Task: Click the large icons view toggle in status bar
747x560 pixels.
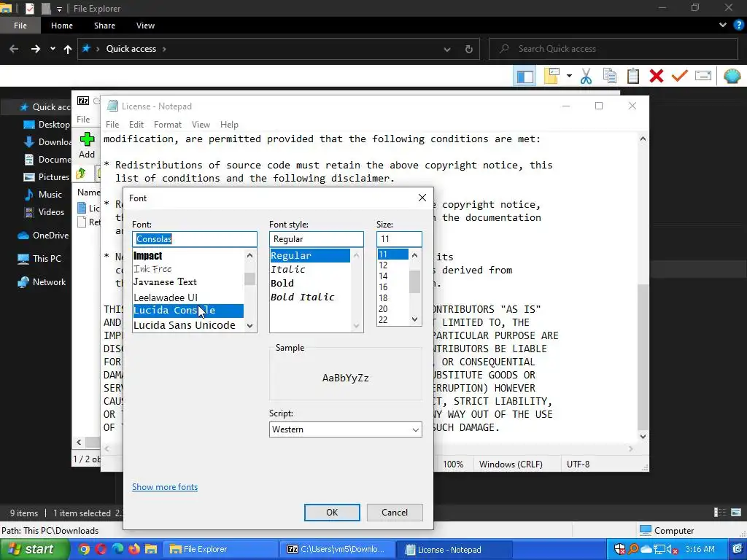Action: point(736,513)
